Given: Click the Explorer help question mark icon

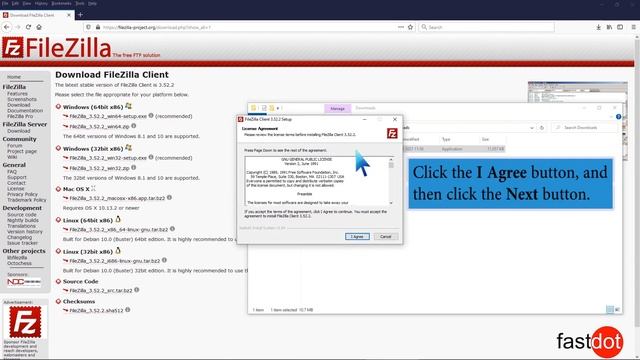Looking at the screenshot, I should (618, 117).
